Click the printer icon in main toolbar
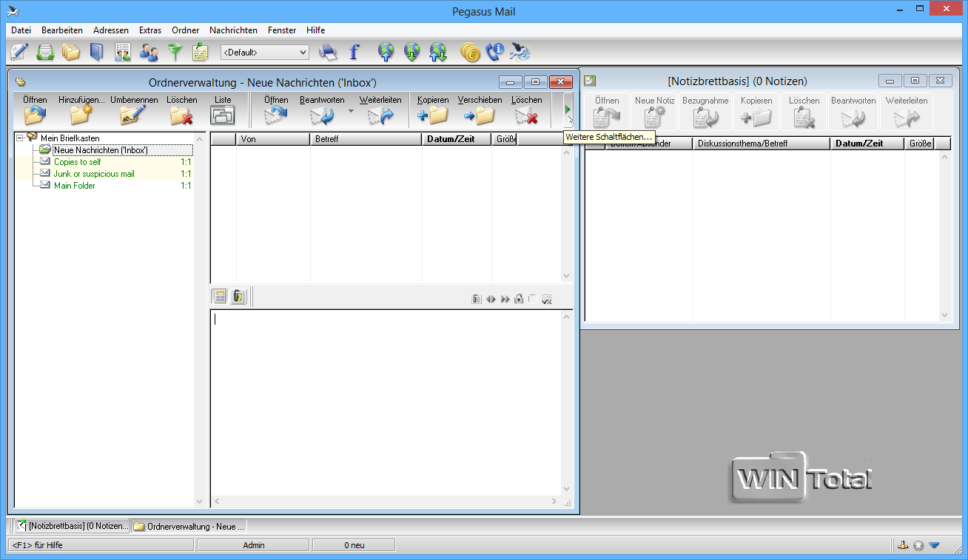 pyautogui.click(x=328, y=52)
